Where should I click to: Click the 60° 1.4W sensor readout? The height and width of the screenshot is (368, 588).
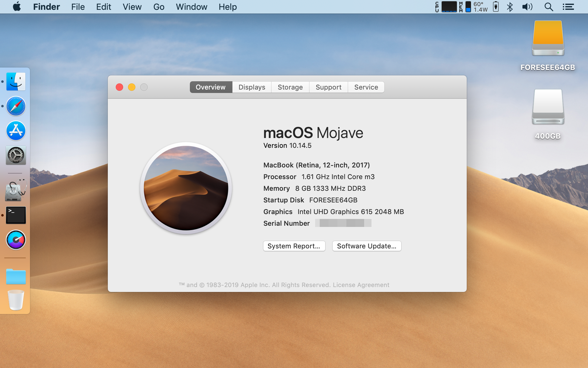[481, 7]
